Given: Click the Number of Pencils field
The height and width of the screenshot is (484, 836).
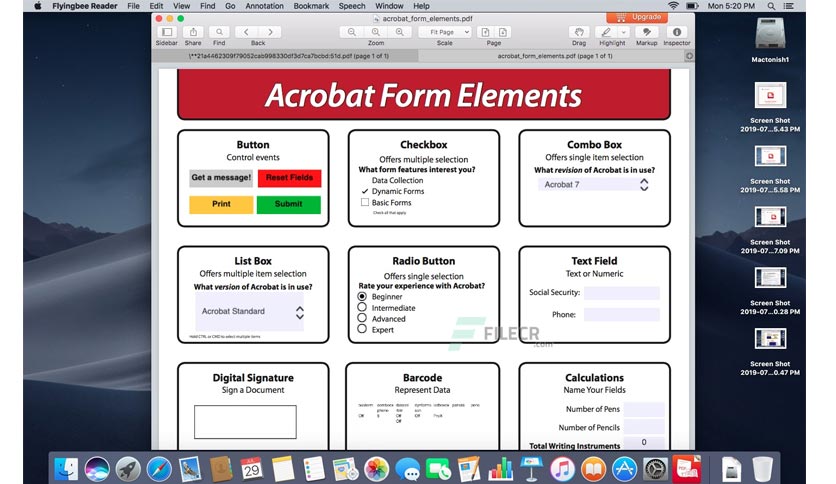Looking at the screenshot, I should coord(644,427).
